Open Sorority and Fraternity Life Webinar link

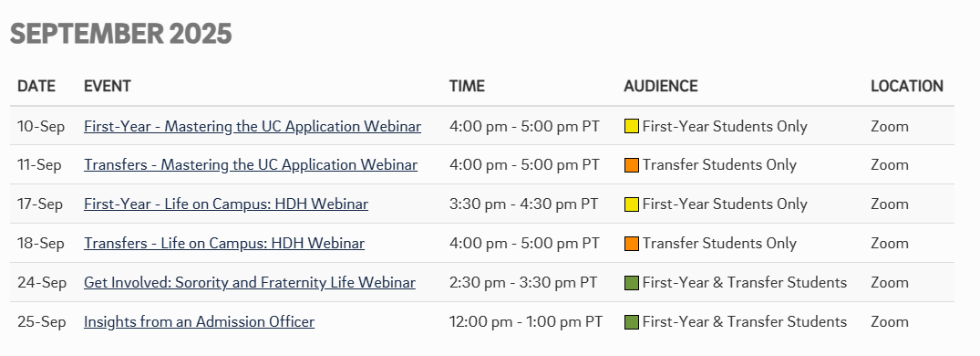(x=250, y=283)
